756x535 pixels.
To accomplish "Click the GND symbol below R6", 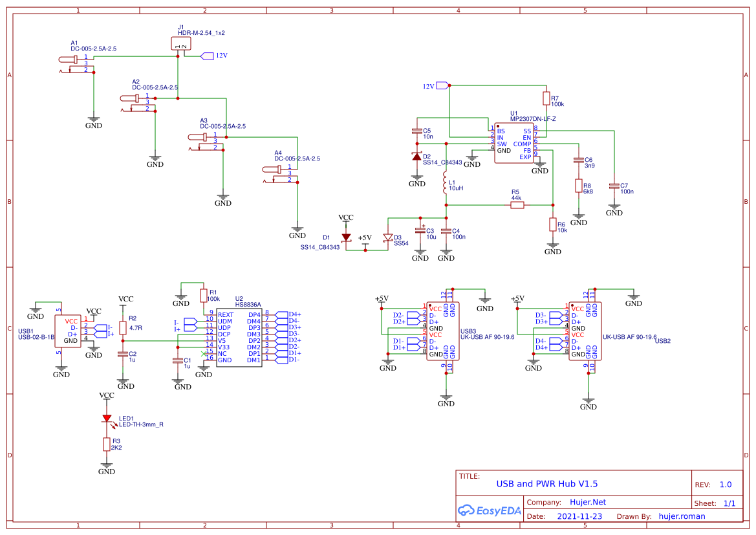I will tap(553, 249).
